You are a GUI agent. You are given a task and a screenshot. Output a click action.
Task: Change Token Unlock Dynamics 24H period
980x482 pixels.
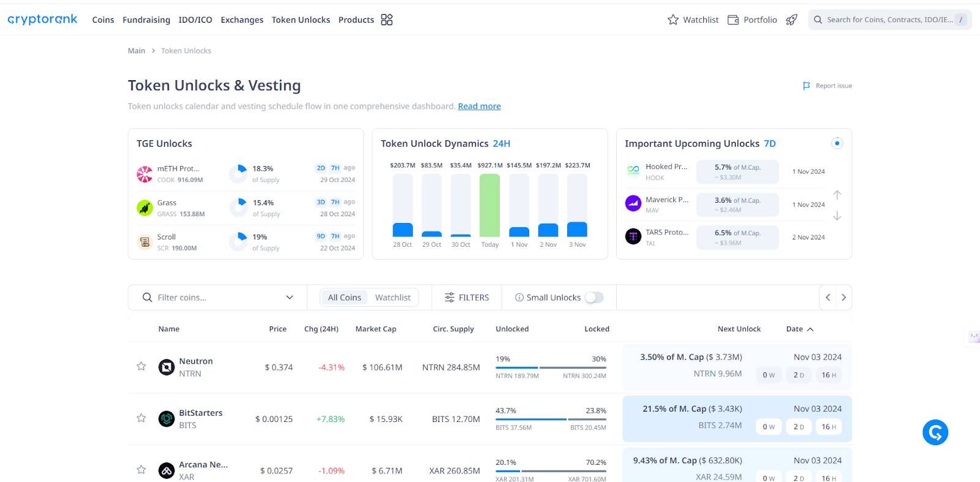coord(502,143)
